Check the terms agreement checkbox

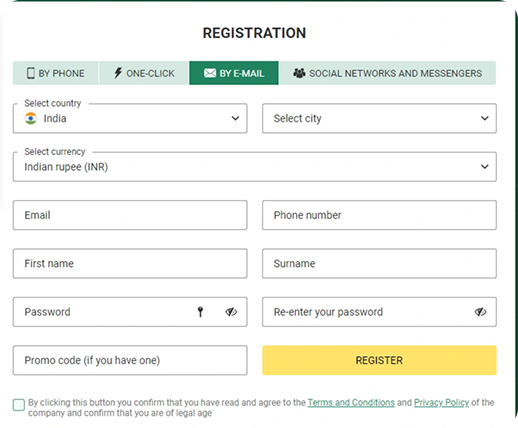[x=19, y=405]
